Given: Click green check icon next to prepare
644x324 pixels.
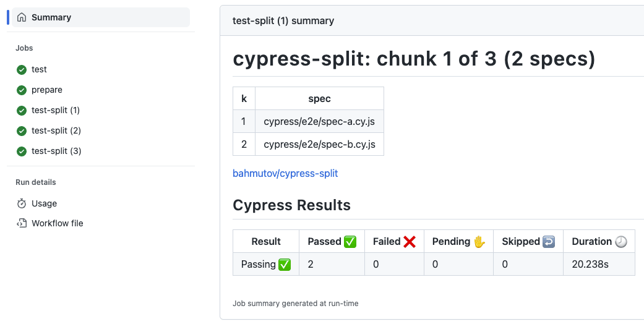Looking at the screenshot, I should coord(22,90).
